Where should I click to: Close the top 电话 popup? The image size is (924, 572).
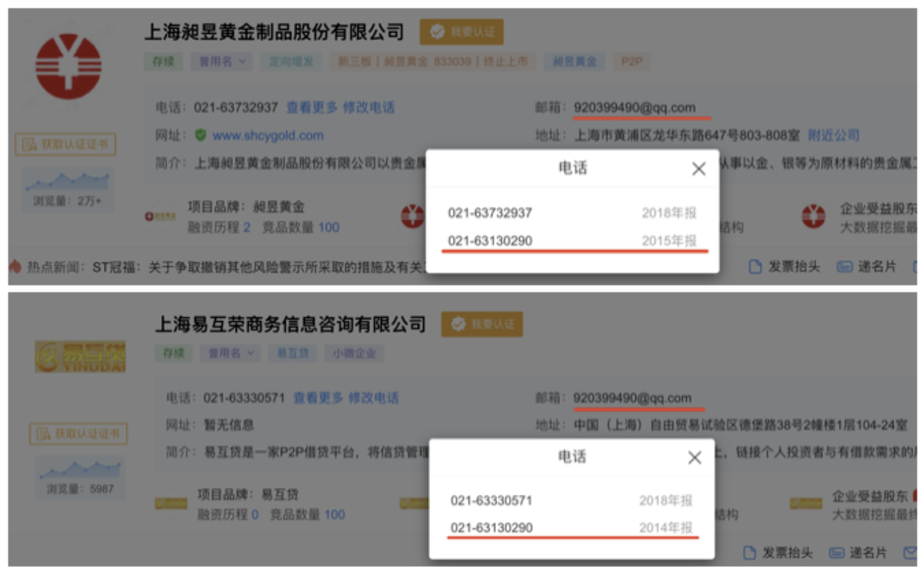698,169
